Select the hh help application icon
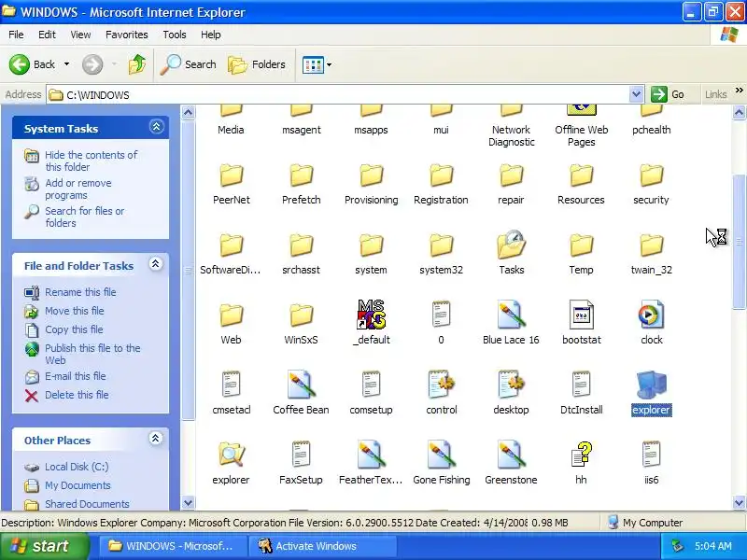The height and width of the screenshot is (560, 747). click(x=581, y=455)
